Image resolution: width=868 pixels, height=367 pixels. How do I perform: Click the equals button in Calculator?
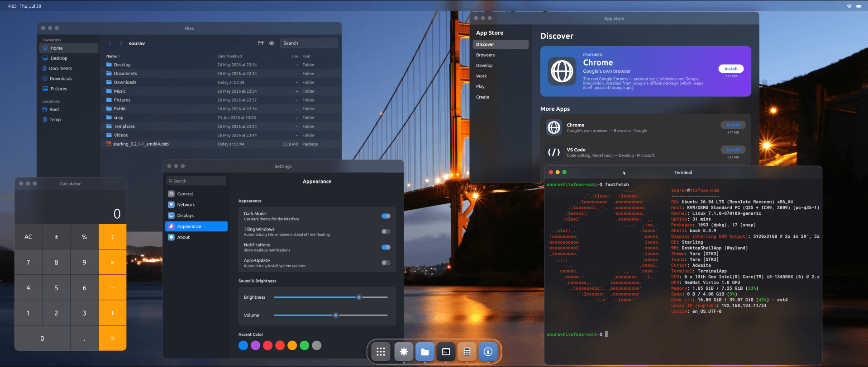click(112, 338)
